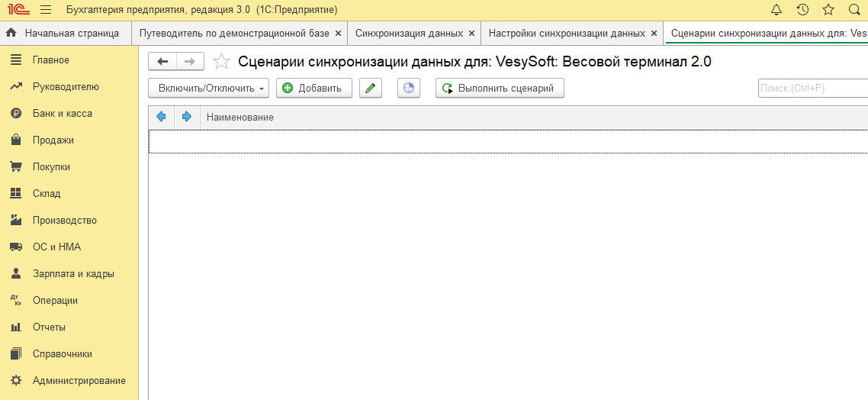
Task: Go to the Администрирование section
Action: [79, 381]
